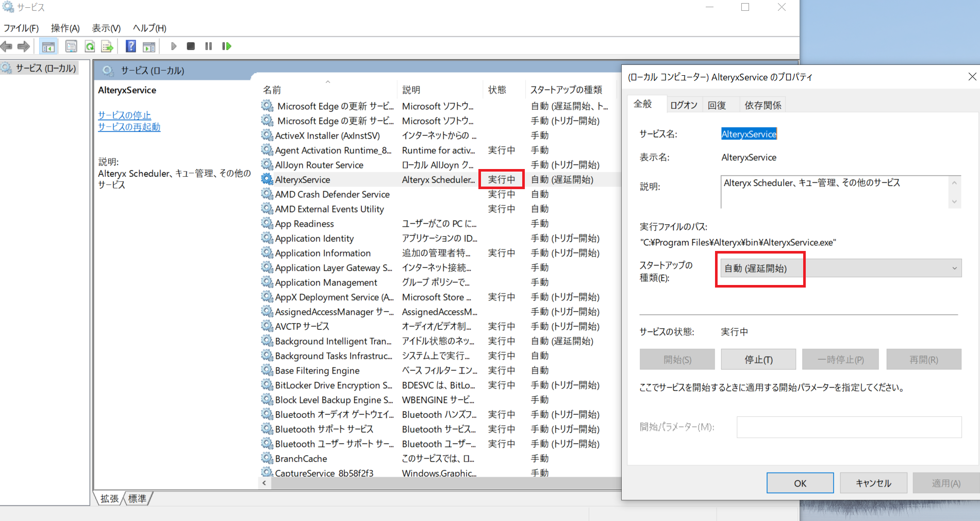Switch to the ログオン tab
Screen dimensions: 980x521
pos(684,105)
